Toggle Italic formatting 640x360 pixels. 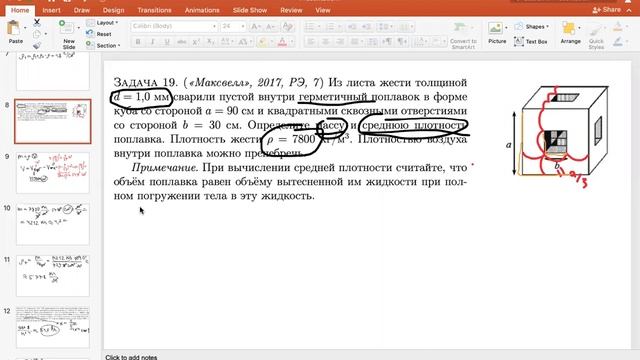click(x=153, y=42)
